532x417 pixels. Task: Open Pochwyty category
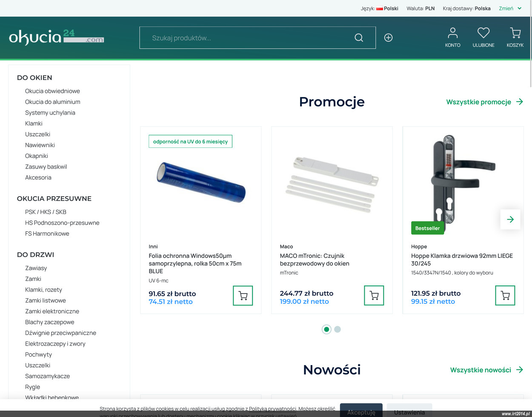pyautogui.click(x=38, y=354)
